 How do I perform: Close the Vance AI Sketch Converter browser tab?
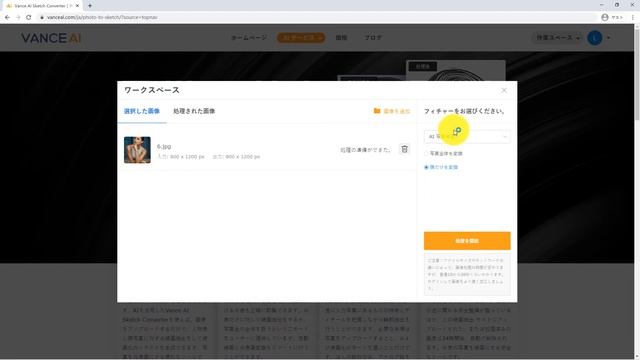[x=77, y=6]
